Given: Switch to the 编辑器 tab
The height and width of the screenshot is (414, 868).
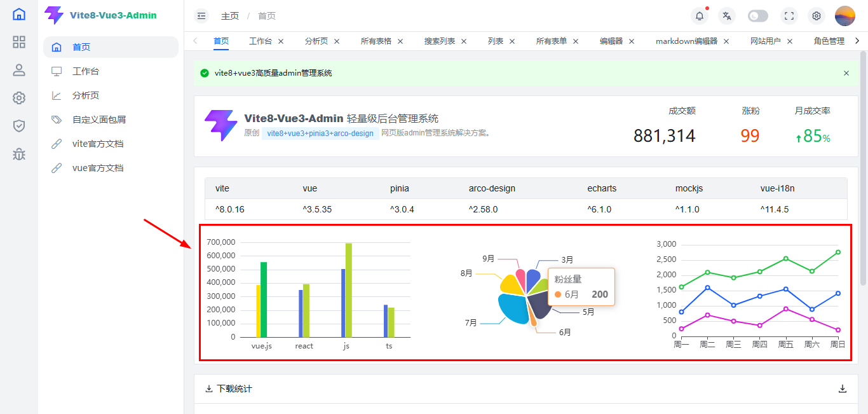Looking at the screenshot, I should point(611,41).
